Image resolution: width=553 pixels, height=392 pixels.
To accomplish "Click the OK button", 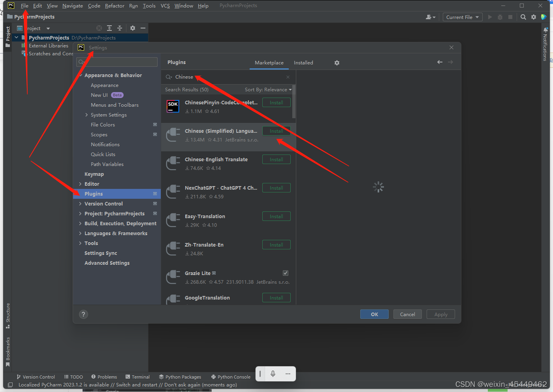I will (374, 314).
